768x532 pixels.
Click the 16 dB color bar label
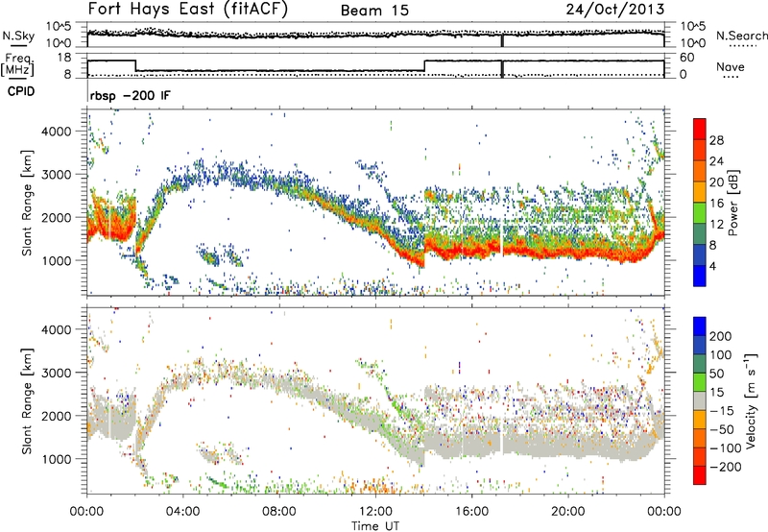pos(716,204)
